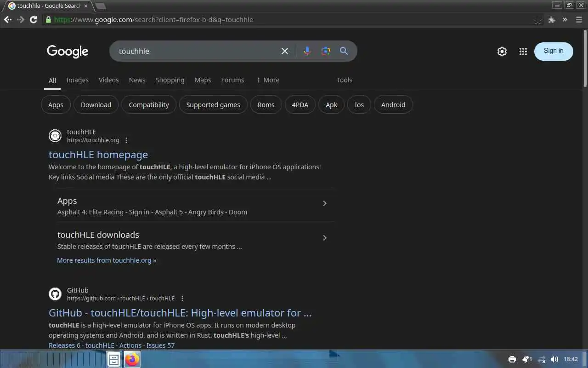Screen dimensions: 588x368
Task: Click the Google logo
Action: (x=68, y=52)
